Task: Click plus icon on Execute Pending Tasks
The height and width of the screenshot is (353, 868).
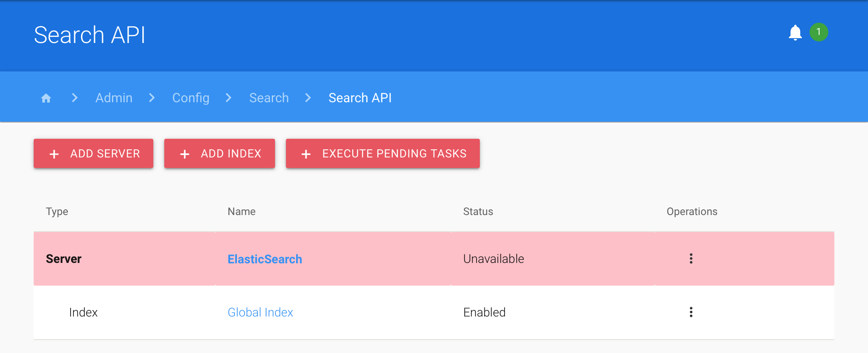Action: click(x=306, y=154)
